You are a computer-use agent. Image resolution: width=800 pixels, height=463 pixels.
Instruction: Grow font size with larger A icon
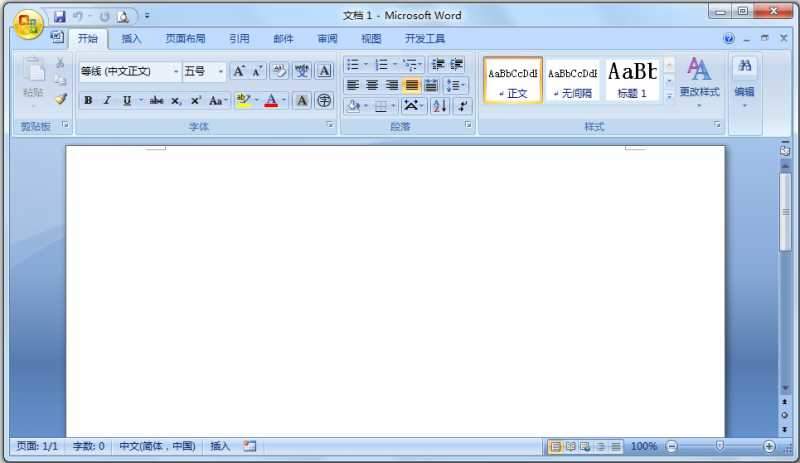(238, 71)
